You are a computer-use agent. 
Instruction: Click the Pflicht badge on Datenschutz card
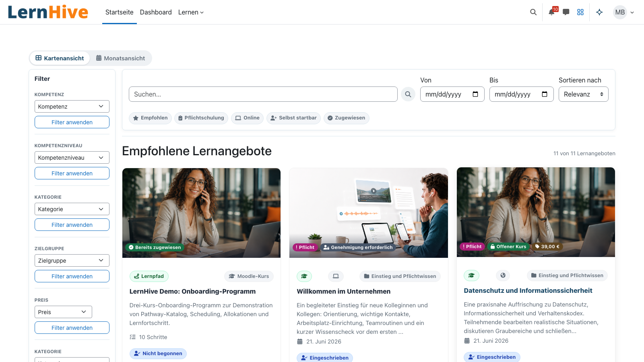pos(472,247)
